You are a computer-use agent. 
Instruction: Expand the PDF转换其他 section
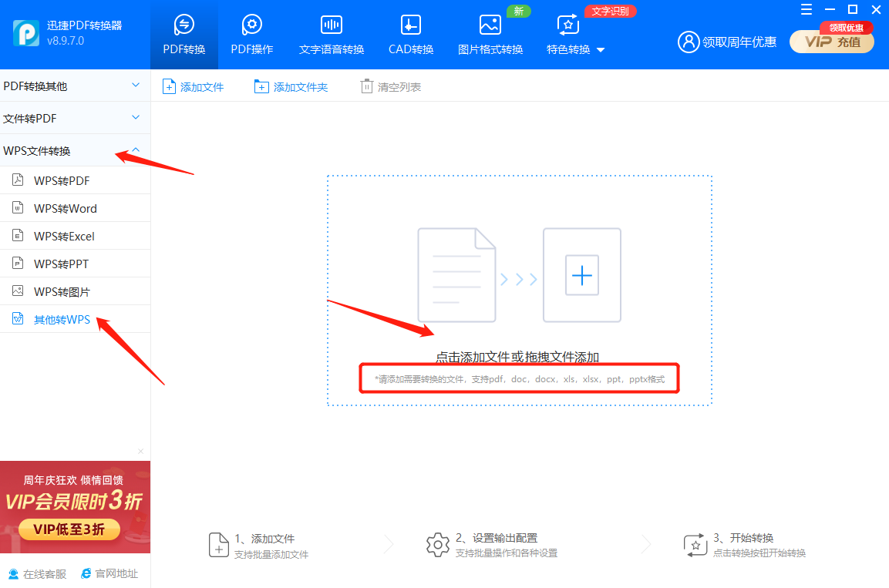tap(136, 86)
